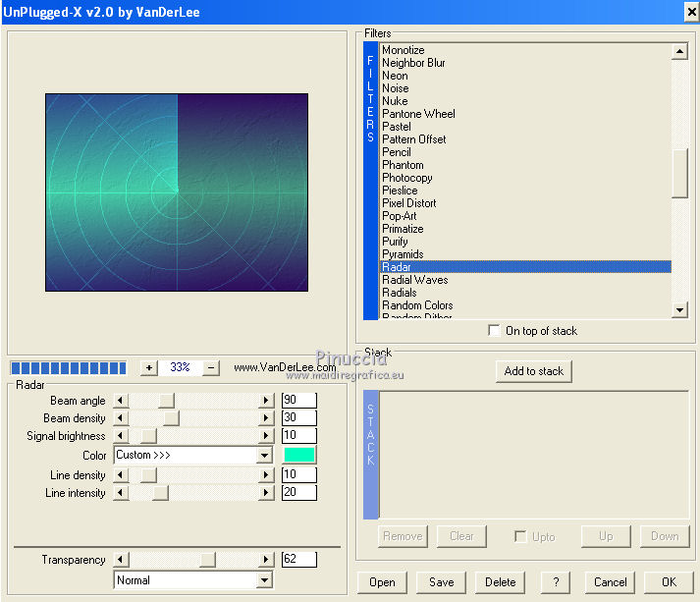Image resolution: width=700 pixels, height=602 pixels.
Task: Click the zoom out minus button
Action: (211, 367)
